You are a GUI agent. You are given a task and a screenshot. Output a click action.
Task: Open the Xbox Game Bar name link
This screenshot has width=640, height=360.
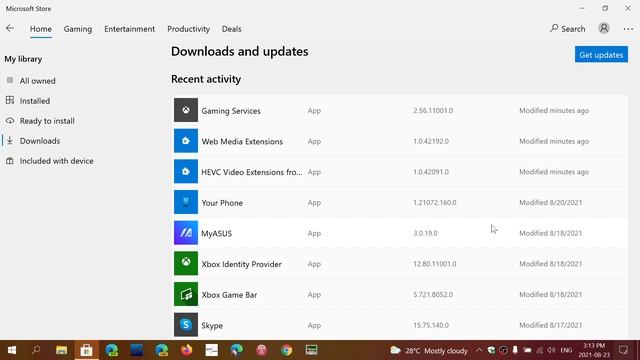(229, 295)
